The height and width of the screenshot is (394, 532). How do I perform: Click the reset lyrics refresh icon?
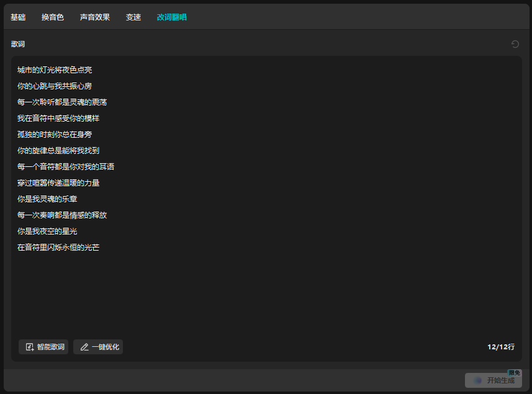(515, 43)
